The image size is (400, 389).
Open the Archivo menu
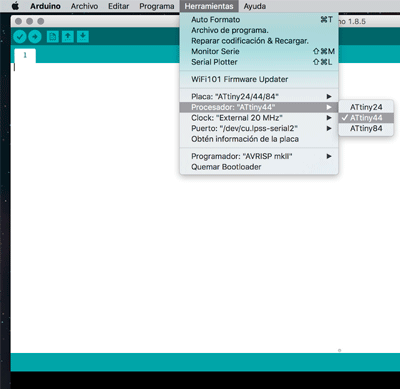click(84, 6)
